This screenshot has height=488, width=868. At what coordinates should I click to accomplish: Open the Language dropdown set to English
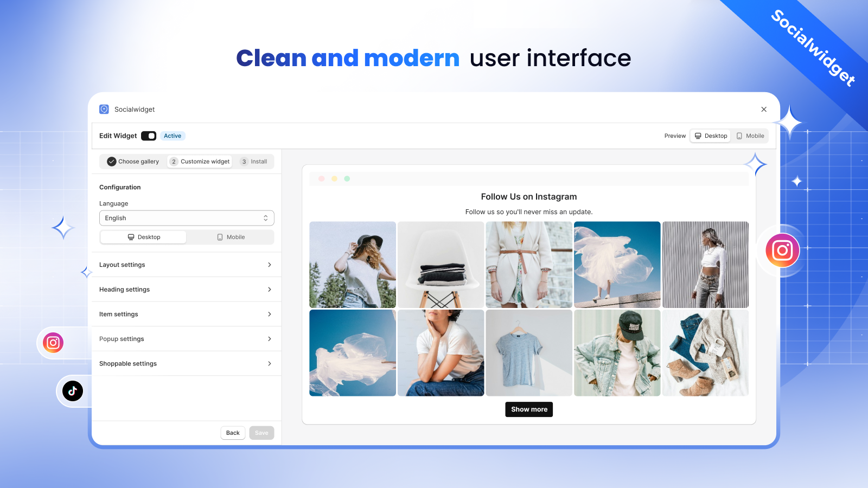187,218
